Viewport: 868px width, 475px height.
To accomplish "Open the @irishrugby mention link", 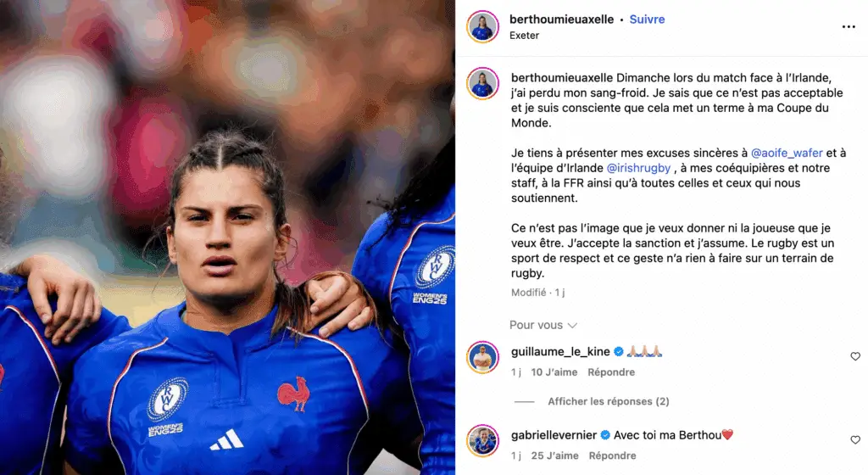I will (x=638, y=168).
